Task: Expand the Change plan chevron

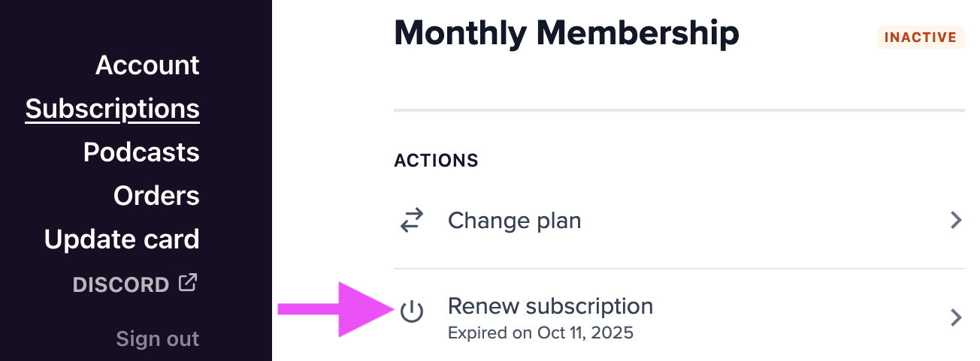Action: click(x=956, y=221)
